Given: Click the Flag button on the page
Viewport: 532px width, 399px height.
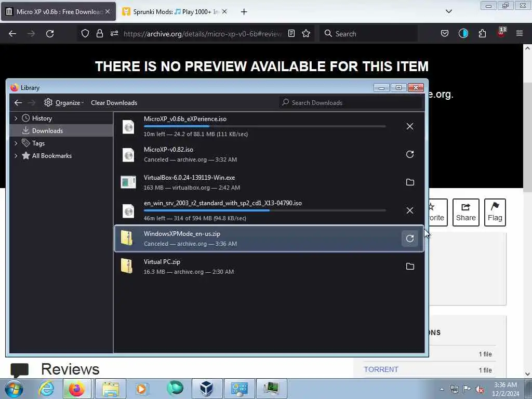Looking at the screenshot, I should pos(495,212).
